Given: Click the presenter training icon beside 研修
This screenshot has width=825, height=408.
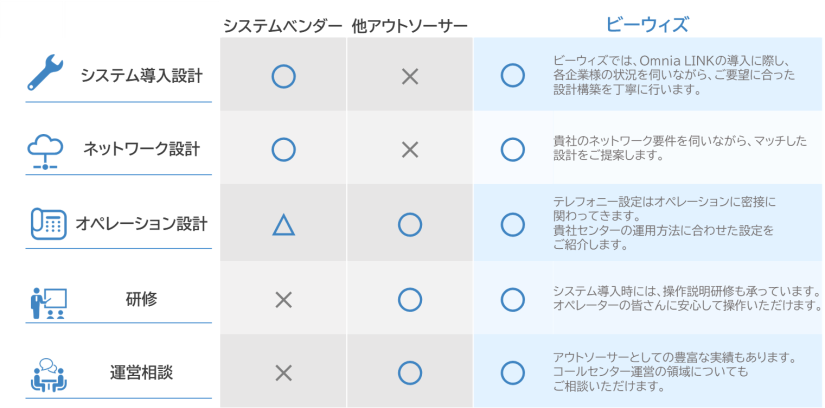Looking at the screenshot, I should click(47, 299).
